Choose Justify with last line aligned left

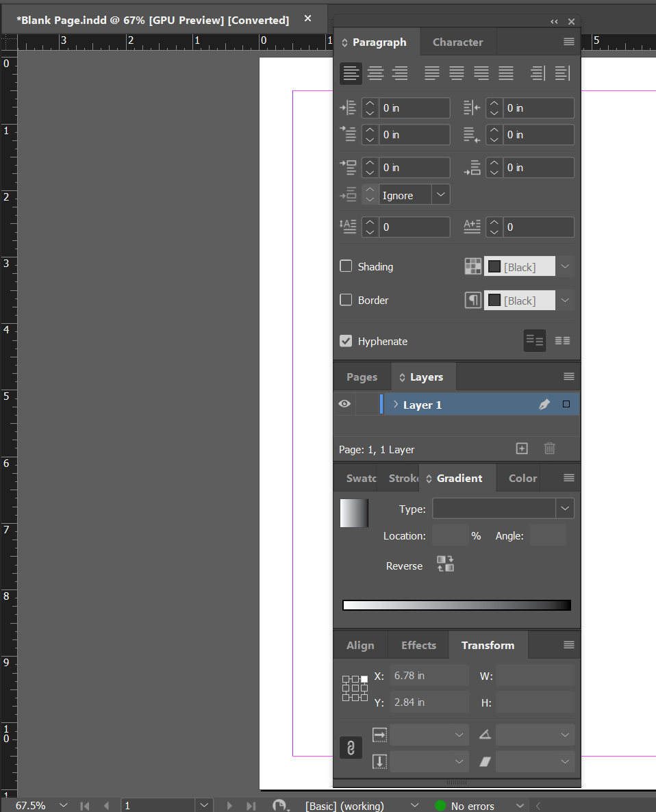click(432, 73)
